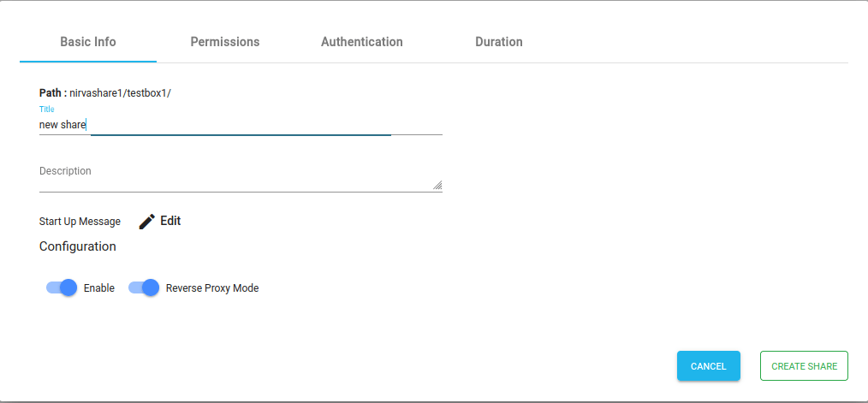Focus the Title field containing 'new share'
The width and height of the screenshot is (868, 403).
(241, 125)
